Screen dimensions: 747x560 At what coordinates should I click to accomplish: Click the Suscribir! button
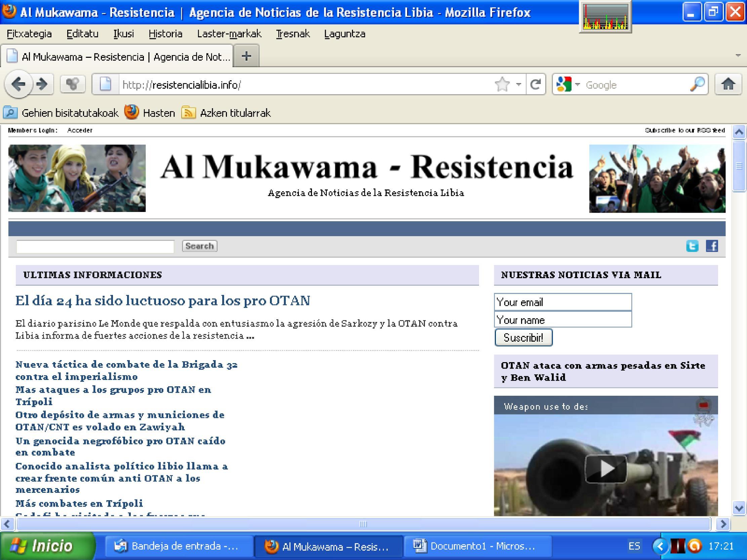(523, 338)
